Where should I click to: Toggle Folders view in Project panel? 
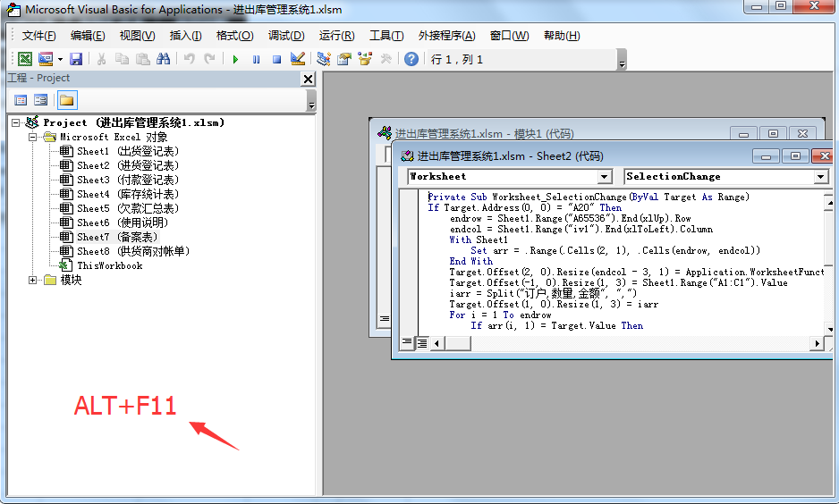[66, 100]
